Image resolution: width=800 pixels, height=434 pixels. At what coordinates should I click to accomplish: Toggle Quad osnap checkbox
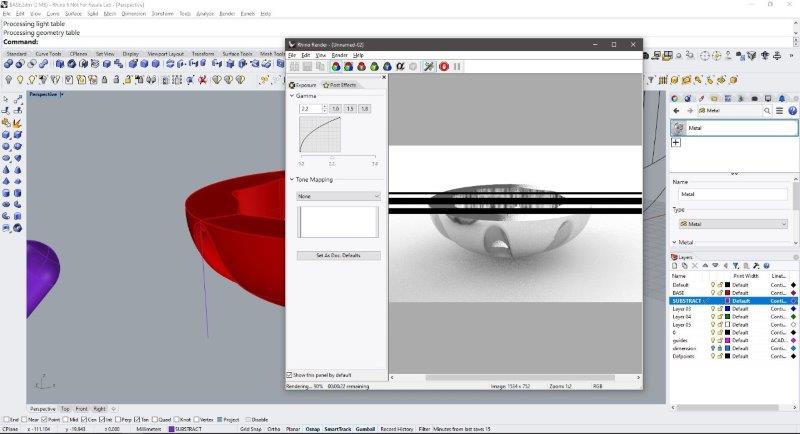coord(154,419)
